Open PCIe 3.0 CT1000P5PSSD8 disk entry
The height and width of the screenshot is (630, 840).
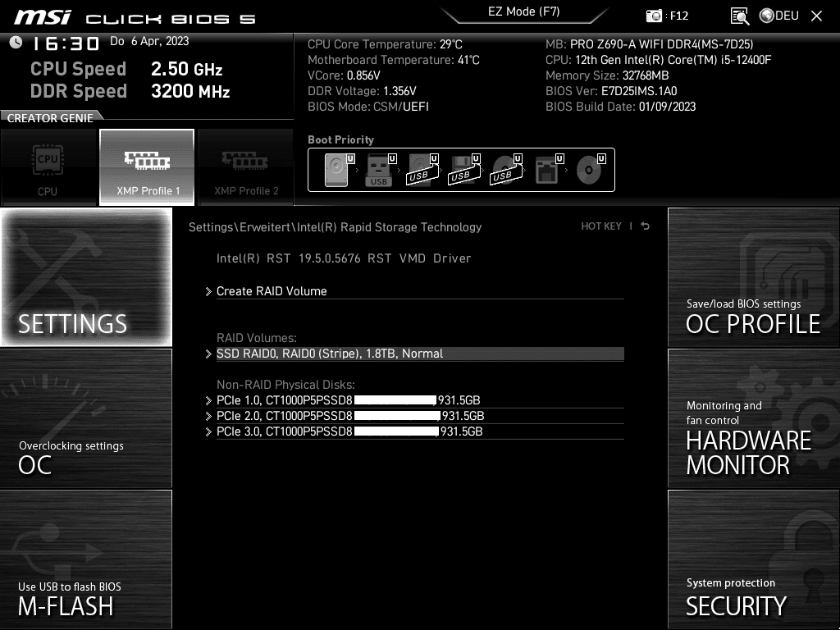click(420, 431)
